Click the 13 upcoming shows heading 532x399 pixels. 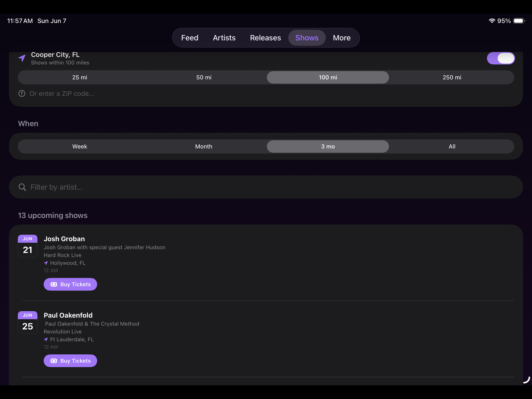pyautogui.click(x=53, y=215)
